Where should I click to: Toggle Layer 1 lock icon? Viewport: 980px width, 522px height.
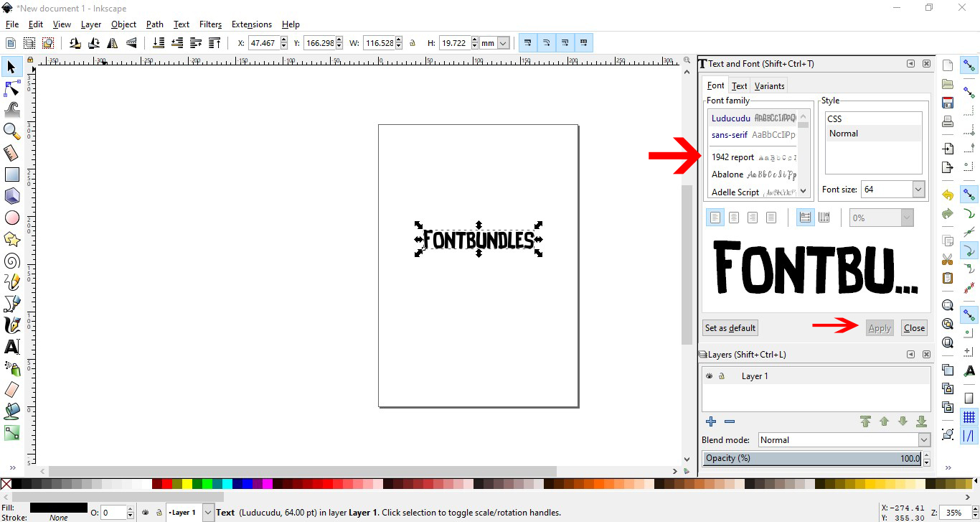(722, 376)
